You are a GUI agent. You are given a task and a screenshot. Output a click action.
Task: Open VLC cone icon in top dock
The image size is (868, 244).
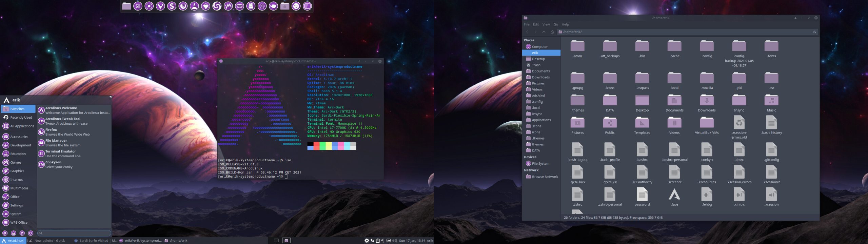pyautogui.click(x=194, y=6)
